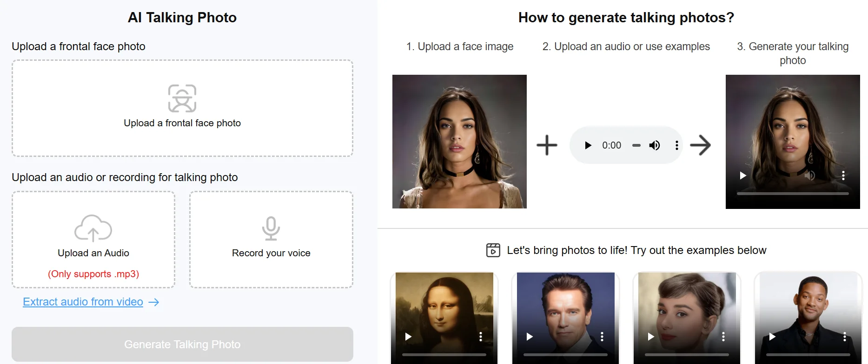This screenshot has height=364, width=868.
Task: Play the second example video with blue background
Action: 530,337
